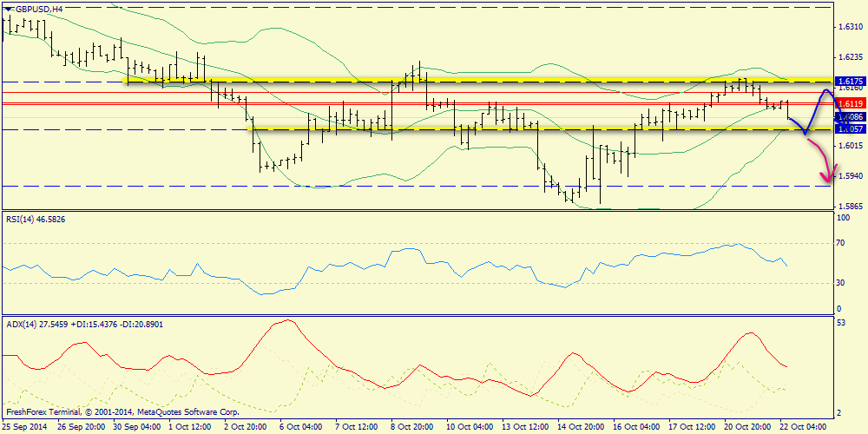868x434 pixels.
Task: Click the 6 Oct 04:00 time label
Action: 300,428
